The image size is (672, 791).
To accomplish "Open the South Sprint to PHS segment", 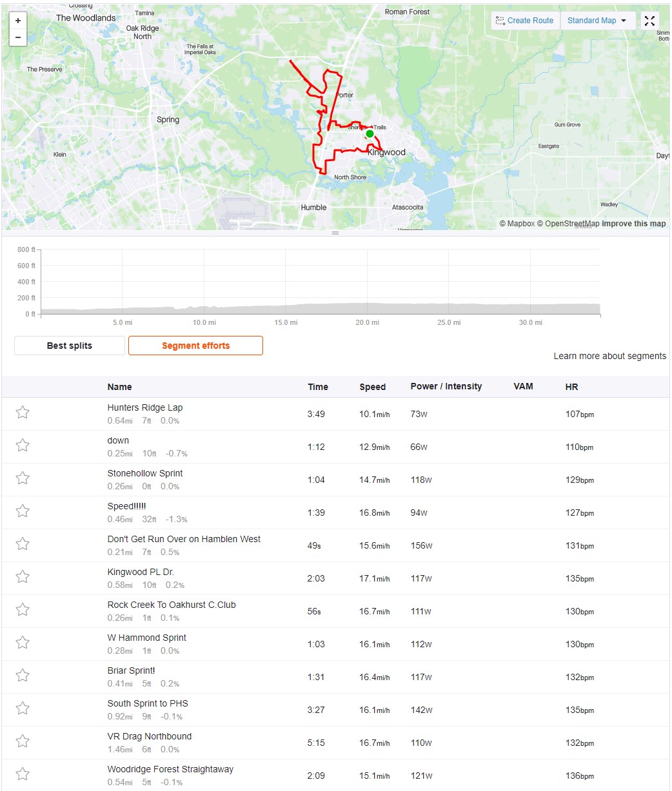I will [148, 703].
